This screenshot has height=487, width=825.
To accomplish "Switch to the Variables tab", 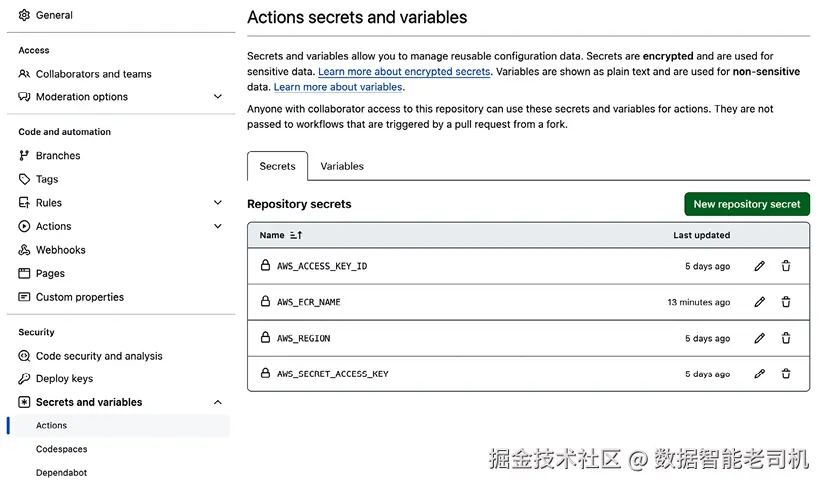I will 342,166.
